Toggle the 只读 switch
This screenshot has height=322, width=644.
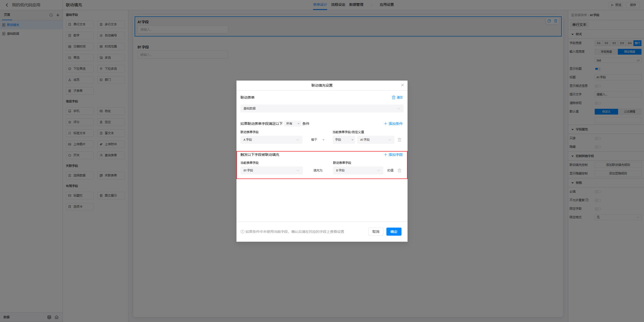pos(598,138)
